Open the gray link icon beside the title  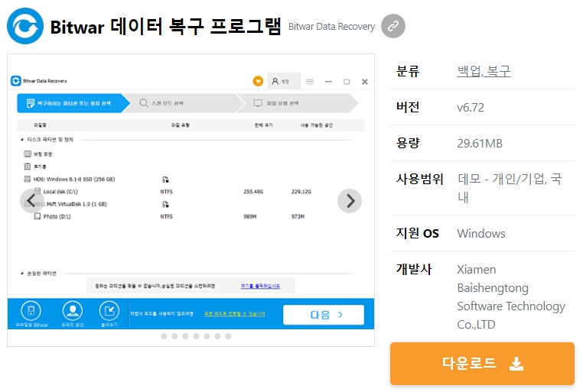(x=393, y=26)
